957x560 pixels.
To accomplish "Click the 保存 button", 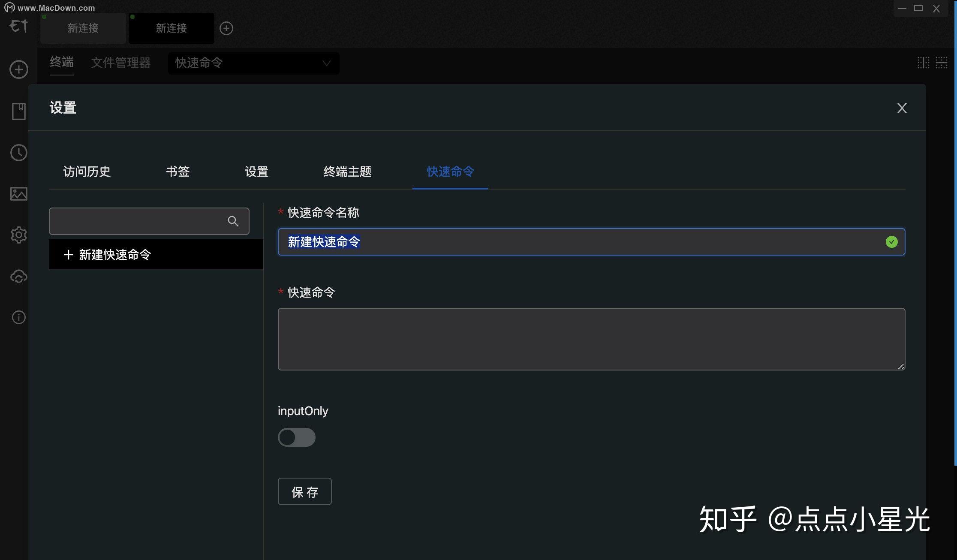I will pos(305,491).
